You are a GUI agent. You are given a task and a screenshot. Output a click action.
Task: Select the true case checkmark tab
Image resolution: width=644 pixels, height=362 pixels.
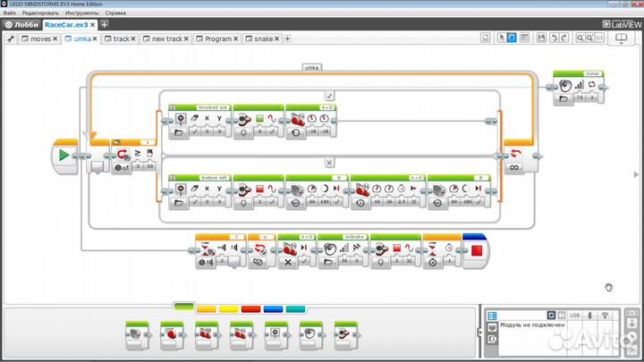[329, 96]
